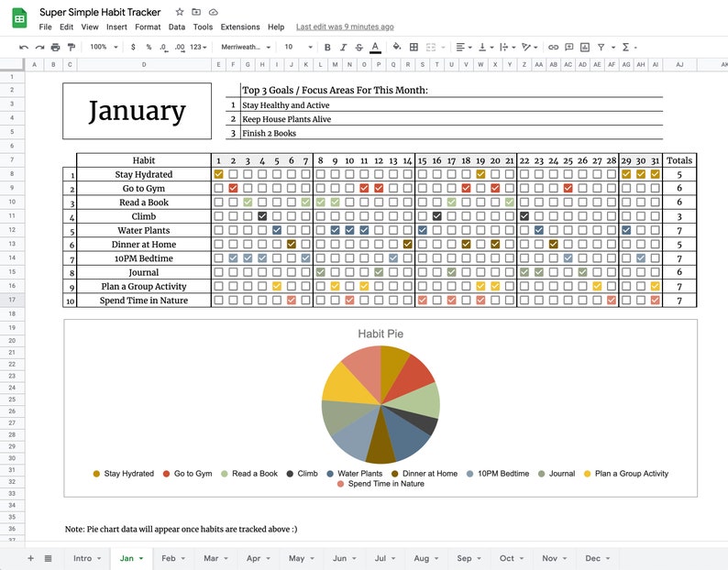Image resolution: width=728 pixels, height=570 pixels.
Task: Open the text wrapping dropdown
Action: (507, 47)
